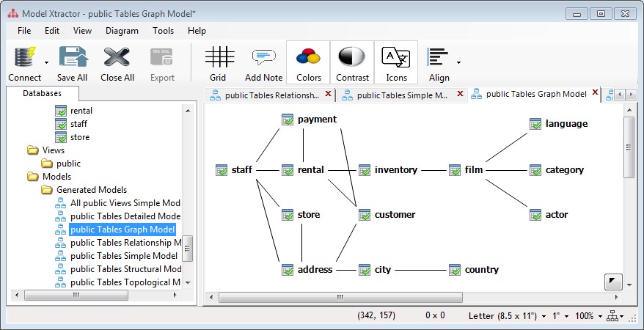The image size is (644, 330).
Task: Open the 100% zoom dropdown
Action: click(x=588, y=316)
